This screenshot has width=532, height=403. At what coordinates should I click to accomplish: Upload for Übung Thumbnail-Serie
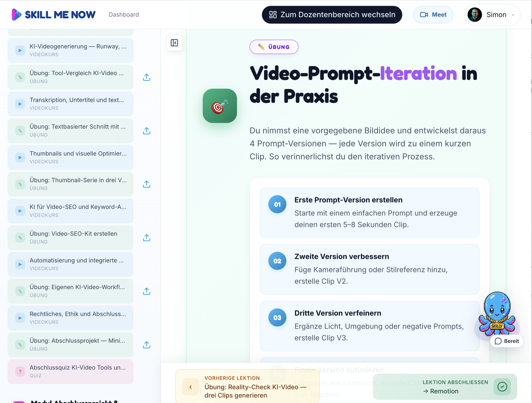click(147, 184)
